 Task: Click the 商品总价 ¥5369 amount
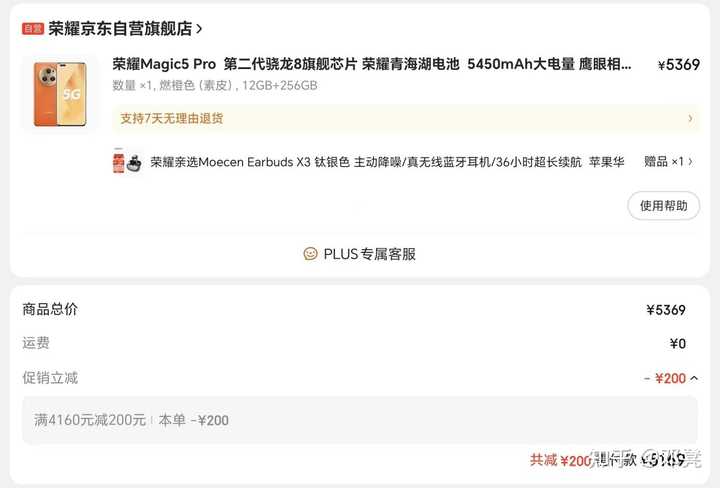tap(666, 310)
